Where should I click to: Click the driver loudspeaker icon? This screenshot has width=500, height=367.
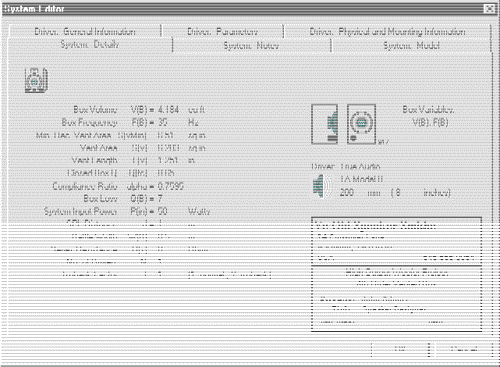tap(321, 186)
